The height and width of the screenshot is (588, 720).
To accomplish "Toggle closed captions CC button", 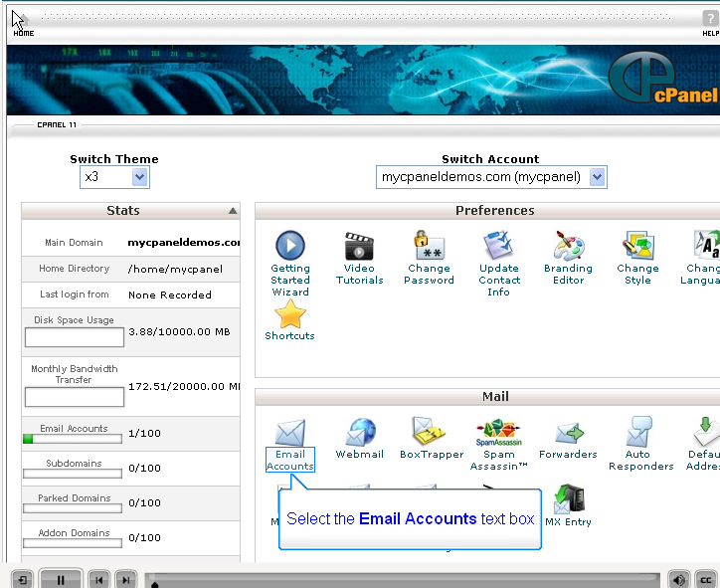I will coord(706,580).
